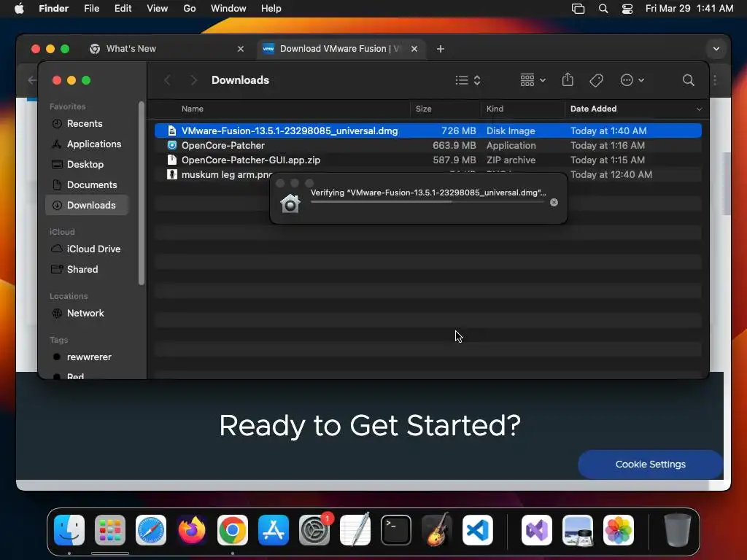The width and height of the screenshot is (747, 560).
Task: Open Launchpad in the Dock
Action: click(x=110, y=530)
